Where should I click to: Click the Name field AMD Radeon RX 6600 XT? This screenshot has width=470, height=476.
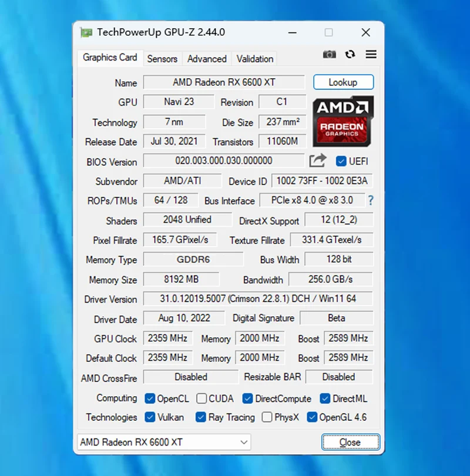coord(224,82)
